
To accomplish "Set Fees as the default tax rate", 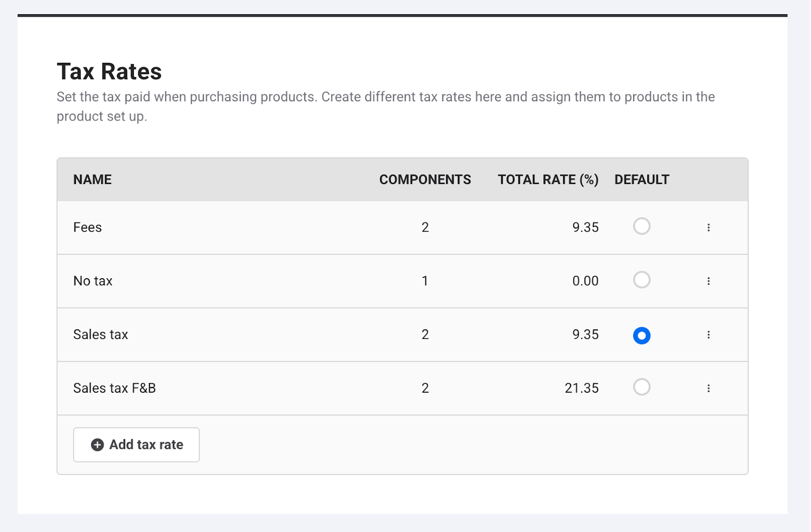I will point(641,226).
